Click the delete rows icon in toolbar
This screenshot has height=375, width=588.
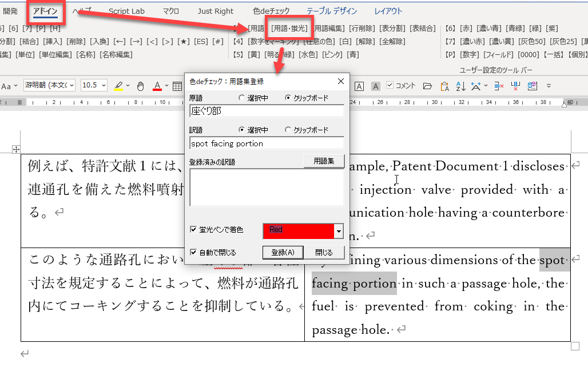click(498, 86)
